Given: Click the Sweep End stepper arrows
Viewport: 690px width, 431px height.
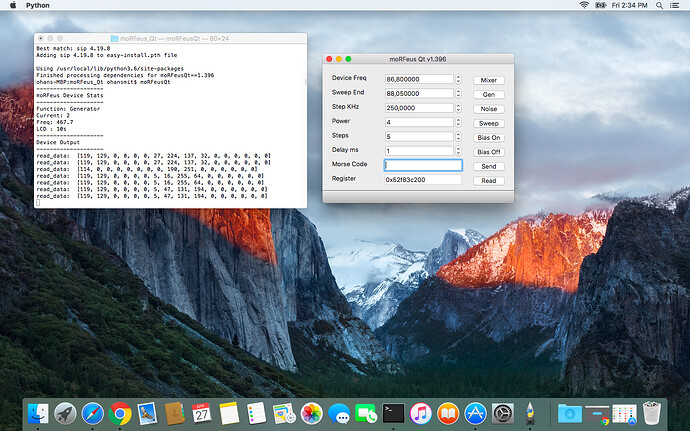Looking at the screenshot, I should tap(458, 93).
